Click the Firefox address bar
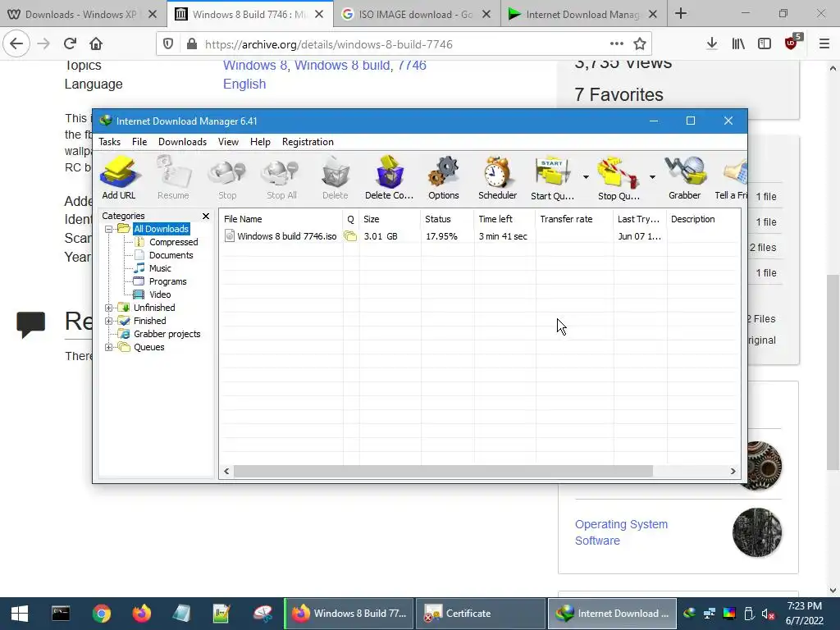The image size is (840, 630). 404,44
